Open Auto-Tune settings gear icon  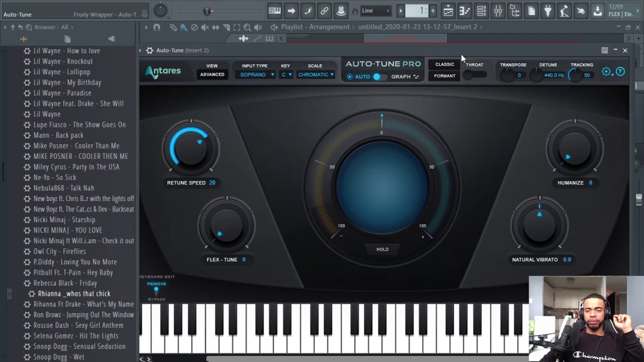[x=606, y=72]
